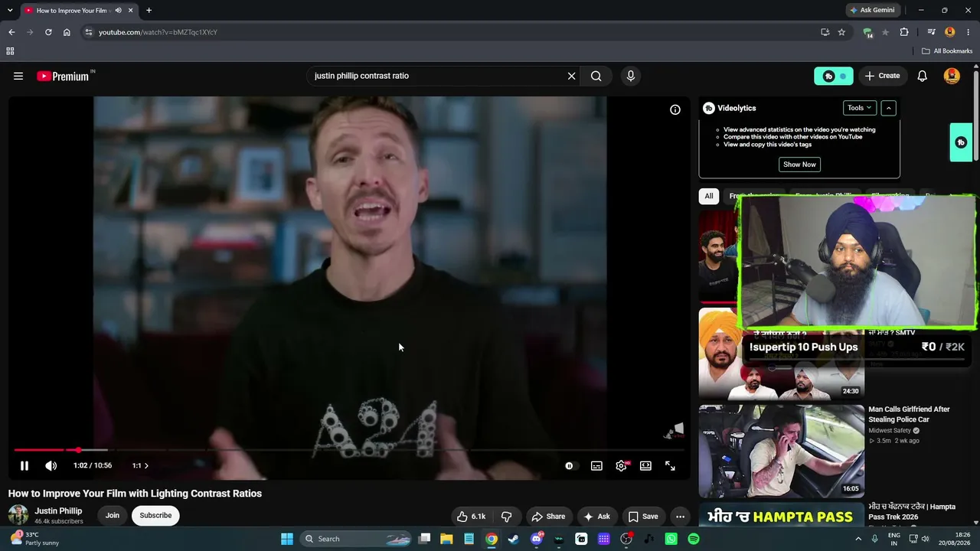Click Ask Gemini button
This screenshot has width=980, height=551.
[x=871, y=10]
